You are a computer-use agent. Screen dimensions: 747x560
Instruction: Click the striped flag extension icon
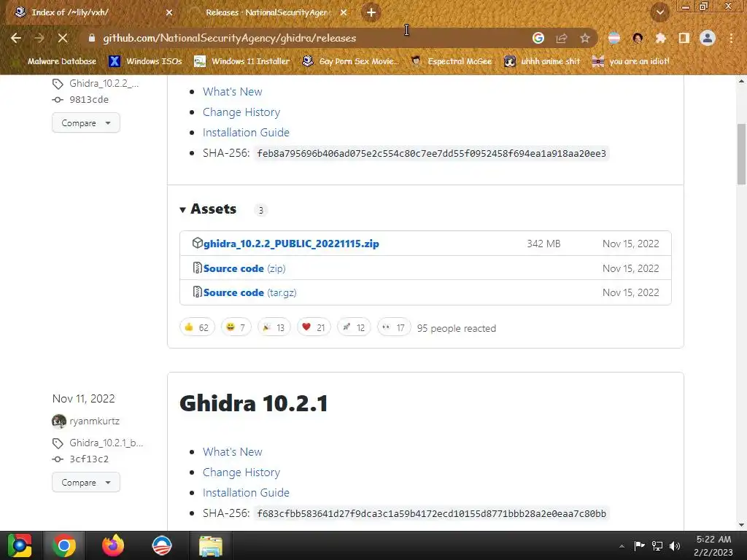click(614, 38)
